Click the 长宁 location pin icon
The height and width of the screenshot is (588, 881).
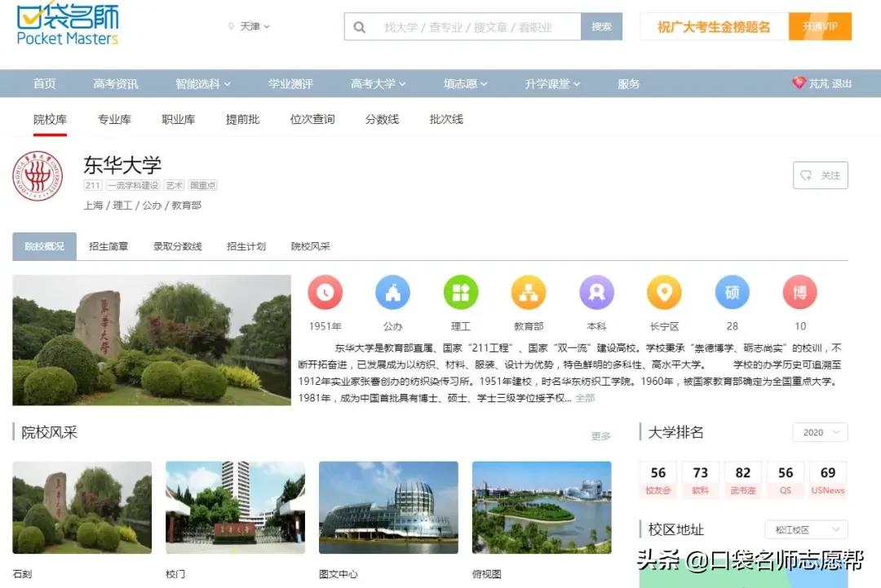(x=663, y=294)
